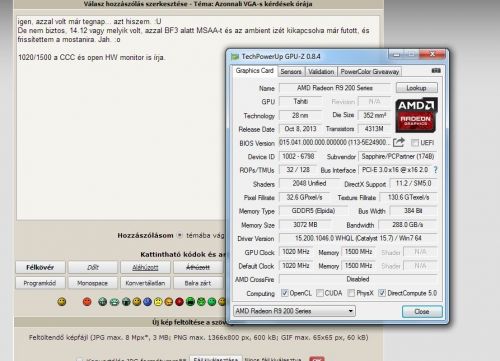Click the Technology value "28 nm"
500x361 pixels.
tap(301, 115)
